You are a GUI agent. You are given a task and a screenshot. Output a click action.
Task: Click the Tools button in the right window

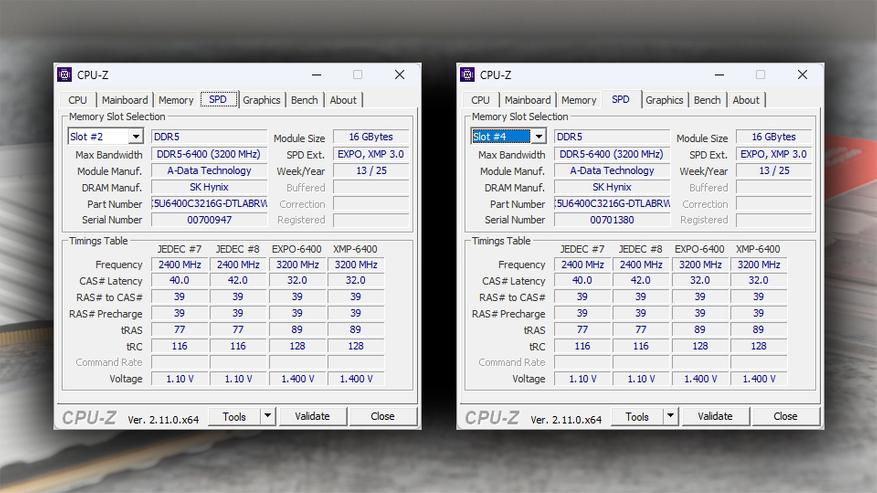pos(636,416)
